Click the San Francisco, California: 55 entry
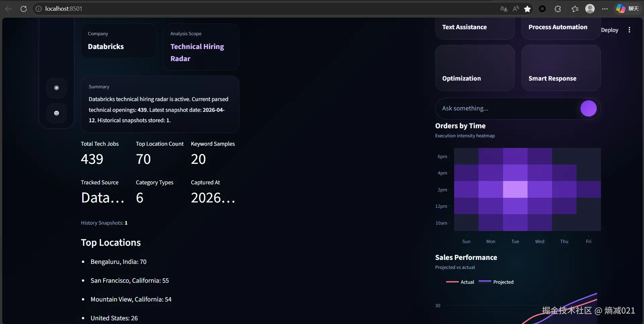The image size is (644, 324). point(130,281)
